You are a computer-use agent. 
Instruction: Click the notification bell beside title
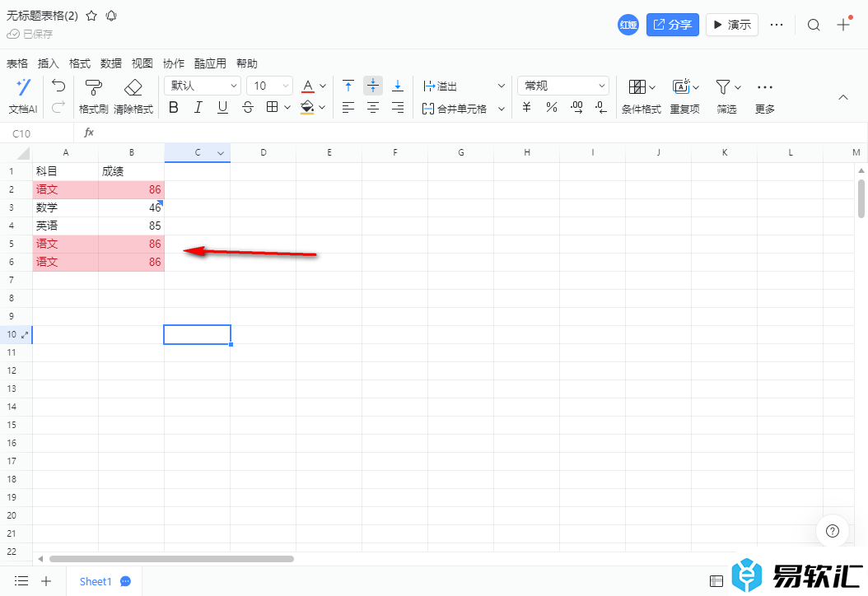111,16
